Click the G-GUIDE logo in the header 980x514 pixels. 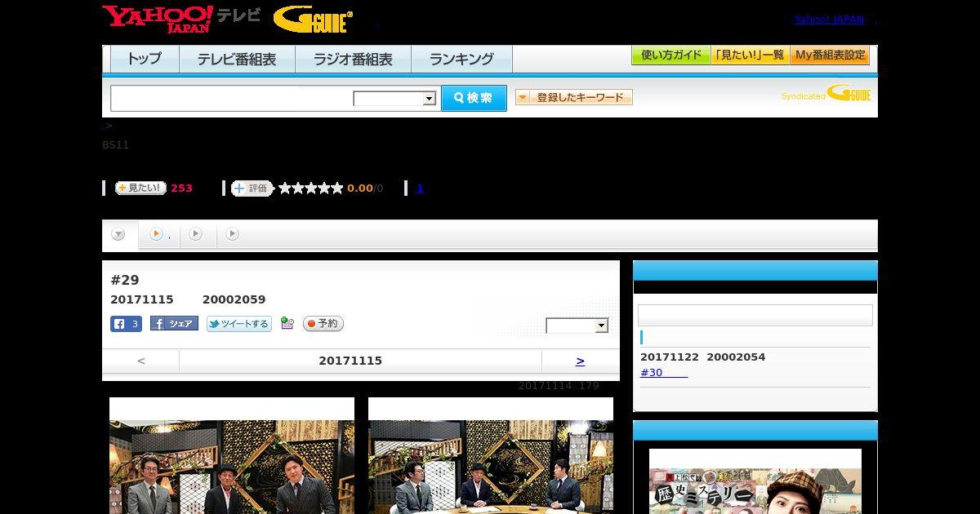[313, 20]
